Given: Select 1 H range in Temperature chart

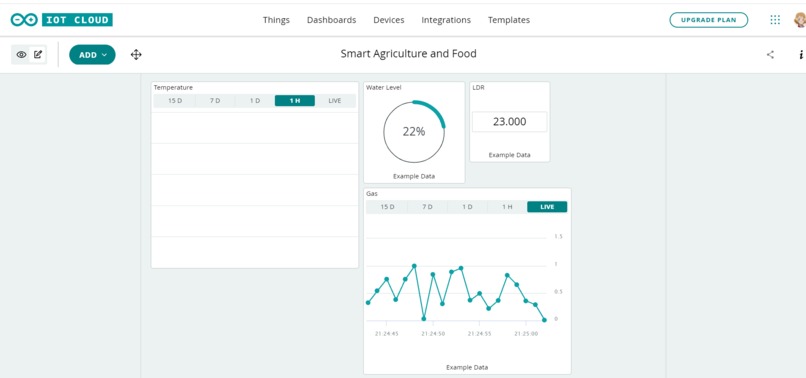Looking at the screenshot, I should coord(295,101).
